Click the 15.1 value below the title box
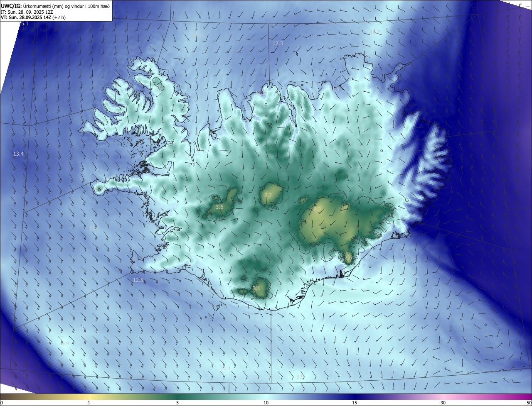Image resolution: width=532 pixels, height=406 pixels. pyautogui.click(x=24, y=24)
